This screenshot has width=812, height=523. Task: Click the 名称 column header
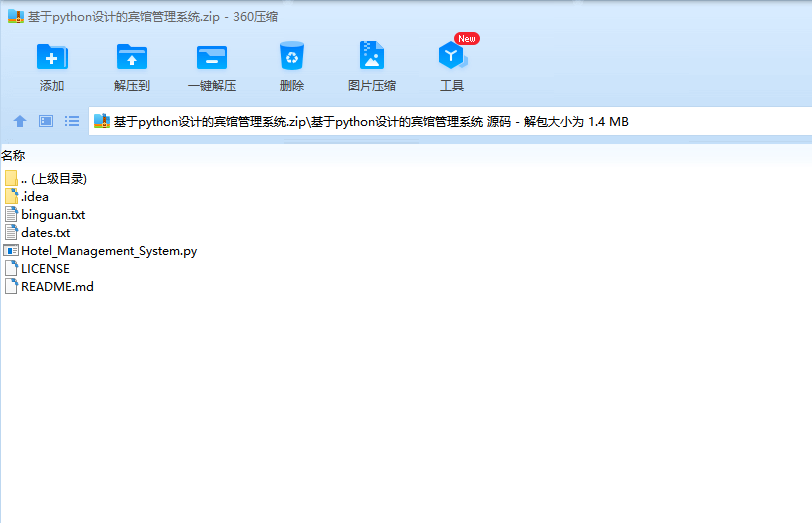[x=13, y=155]
